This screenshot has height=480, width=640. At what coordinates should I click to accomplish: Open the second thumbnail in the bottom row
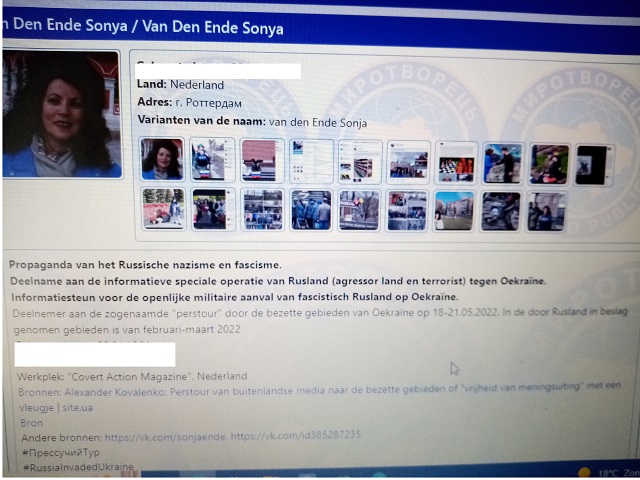212,210
